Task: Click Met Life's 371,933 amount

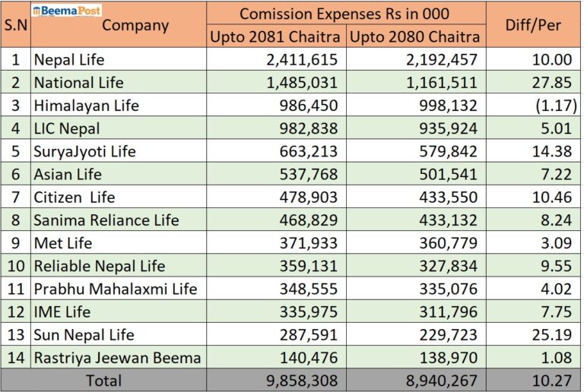Action: click(x=309, y=243)
